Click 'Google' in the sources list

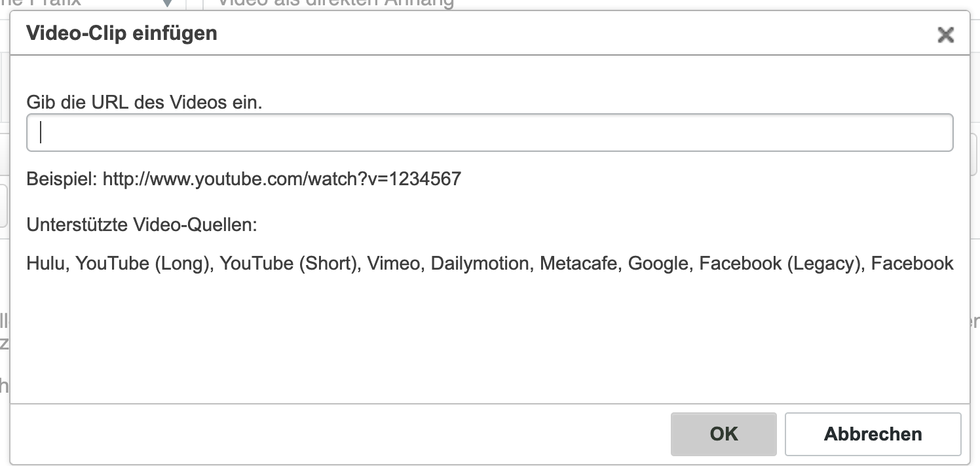click(x=658, y=264)
